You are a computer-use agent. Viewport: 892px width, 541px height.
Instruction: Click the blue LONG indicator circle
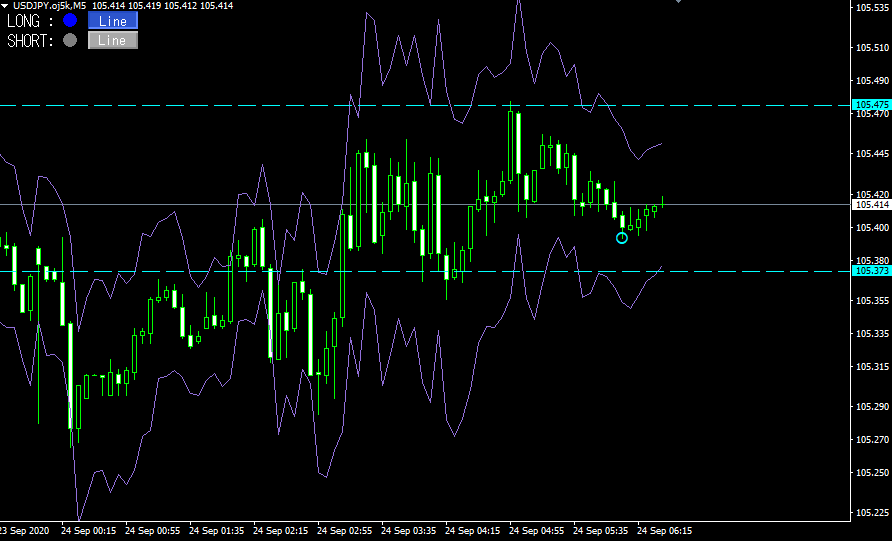point(70,21)
